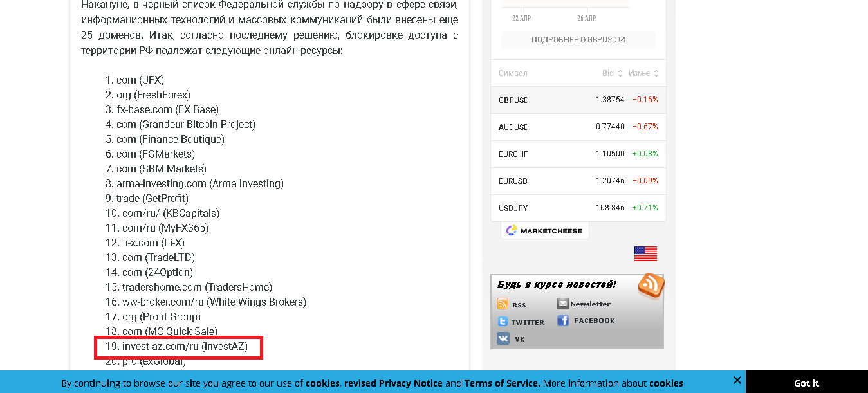Open the VK social icon
The height and width of the screenshot is (393, 868).
[503, 338]
